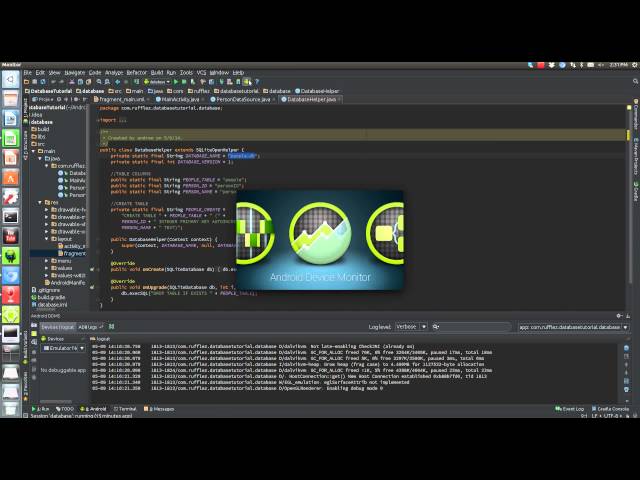
Task: Click the Debug app toolbar icon
Action: pyautogui.click(x=184, y=82)
